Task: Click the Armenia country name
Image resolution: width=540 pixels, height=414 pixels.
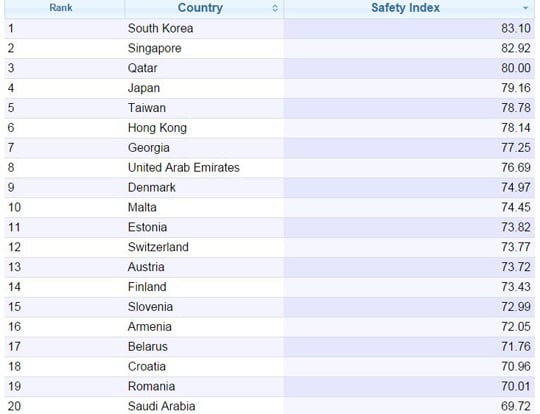Action: [150, 327]
